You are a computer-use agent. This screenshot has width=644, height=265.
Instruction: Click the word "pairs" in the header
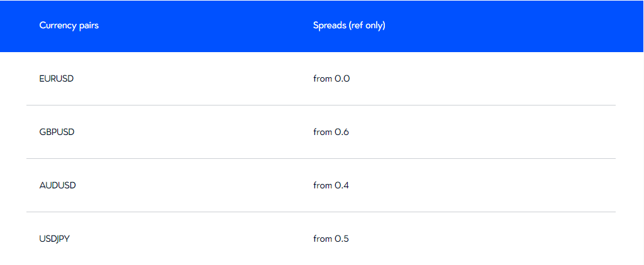tap(87, 26)
